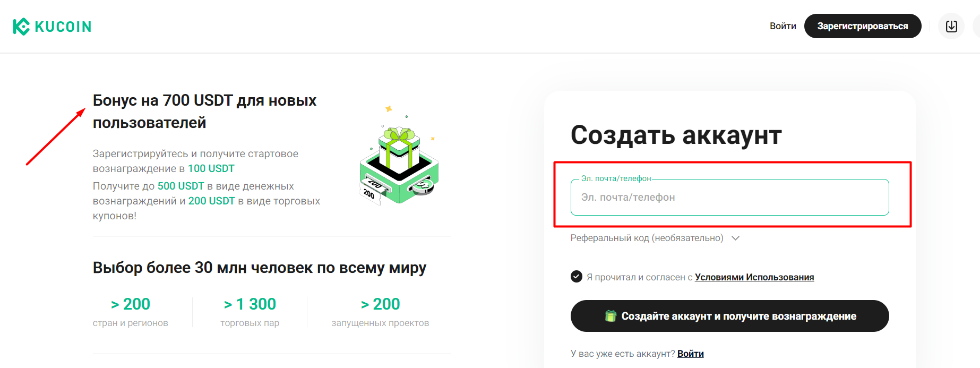
Task: Click the KUCOIN brand wordmark
Action: (63, 27)
